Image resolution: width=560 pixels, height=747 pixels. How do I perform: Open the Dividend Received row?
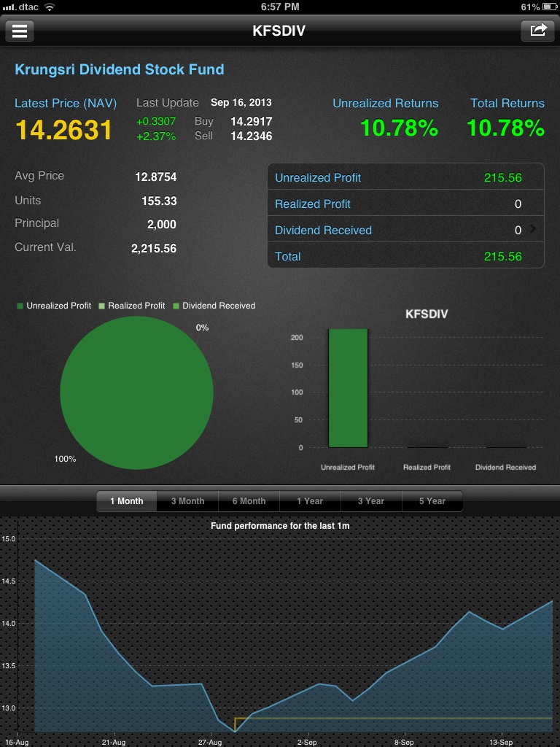[x=405, y=230]
